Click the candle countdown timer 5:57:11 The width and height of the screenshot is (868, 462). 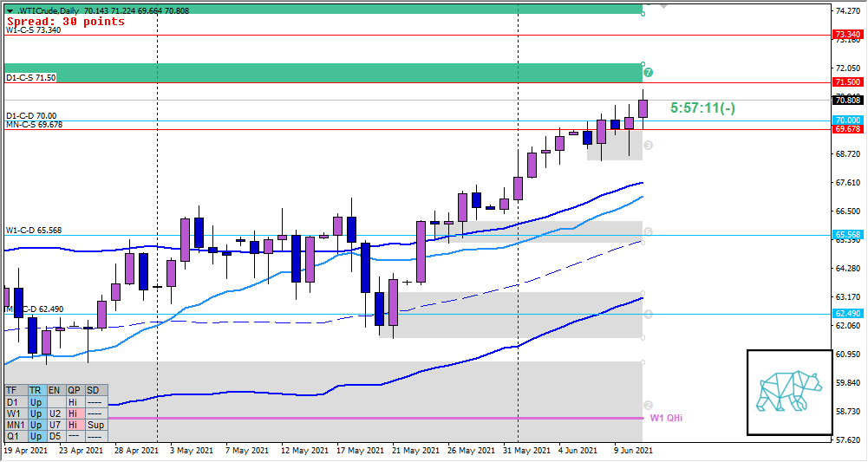tap(703, 108)
